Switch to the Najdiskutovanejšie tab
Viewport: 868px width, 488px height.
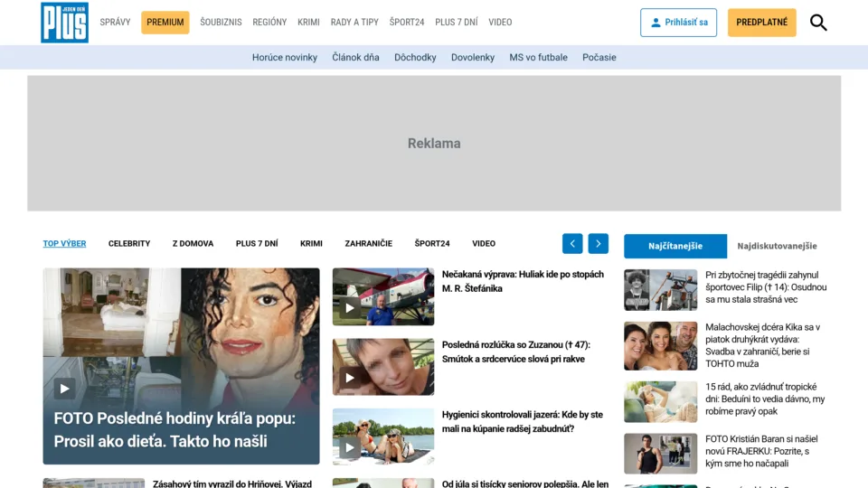click(x=777, y=246)
